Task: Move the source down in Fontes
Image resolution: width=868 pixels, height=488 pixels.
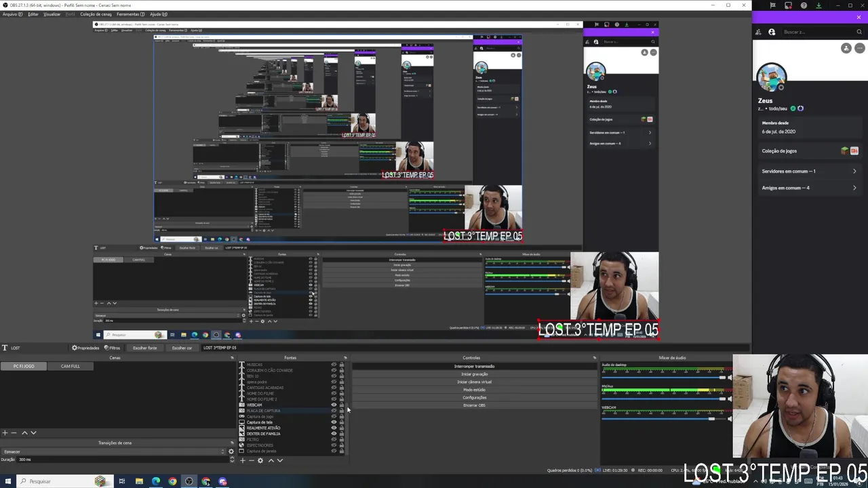Action: [x=280, y=461]
